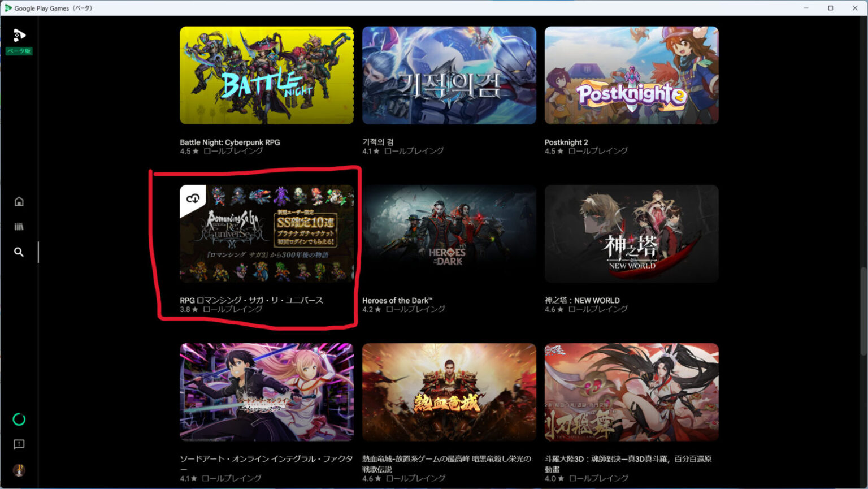Click the ベータ版 badge under the logo
The width and height of the screenshot is (868, 489).
[19, 51]
